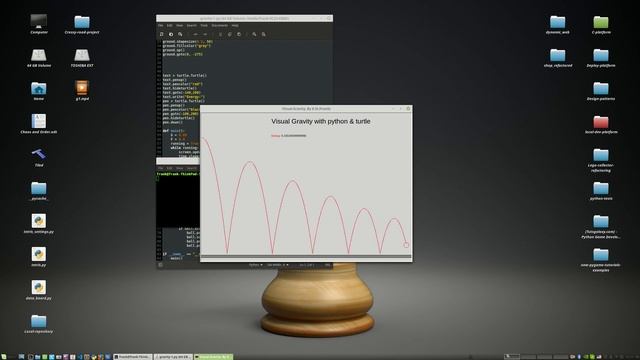The width and height of the screenshot is (640, 360).
Task: Select the shop_refactored folder icon
Action: (x=558, y=57)
